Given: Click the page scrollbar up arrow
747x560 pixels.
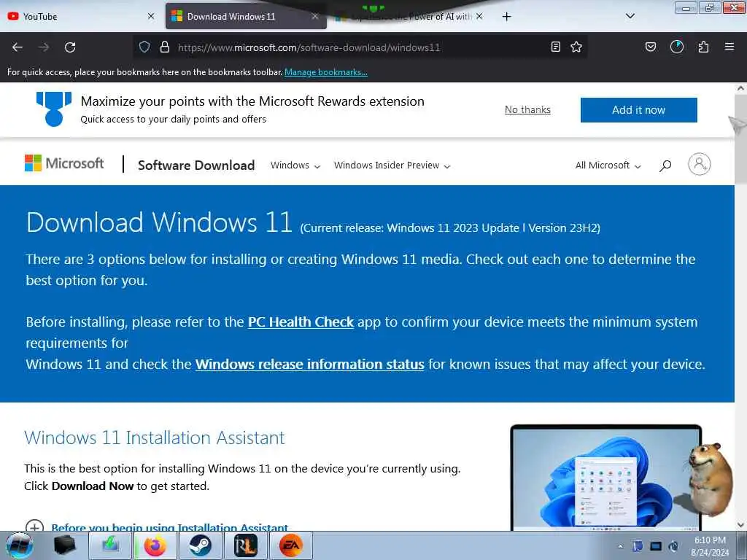Looking at the screenshot, I should pyautogui.click(x=740, y=88).
